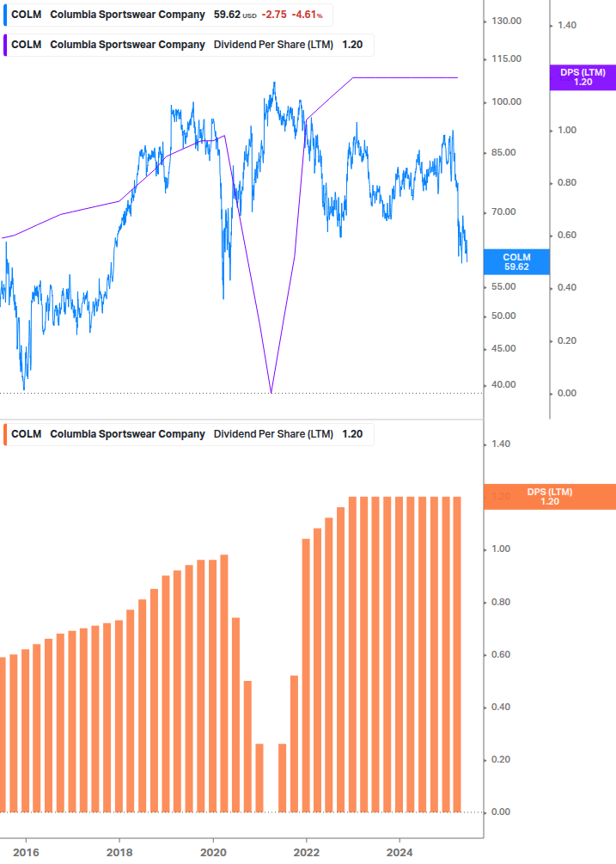Click 0.60 on the upper chart's DPS axis
This screenshot has height=864, width=616.
coord(567,236)
